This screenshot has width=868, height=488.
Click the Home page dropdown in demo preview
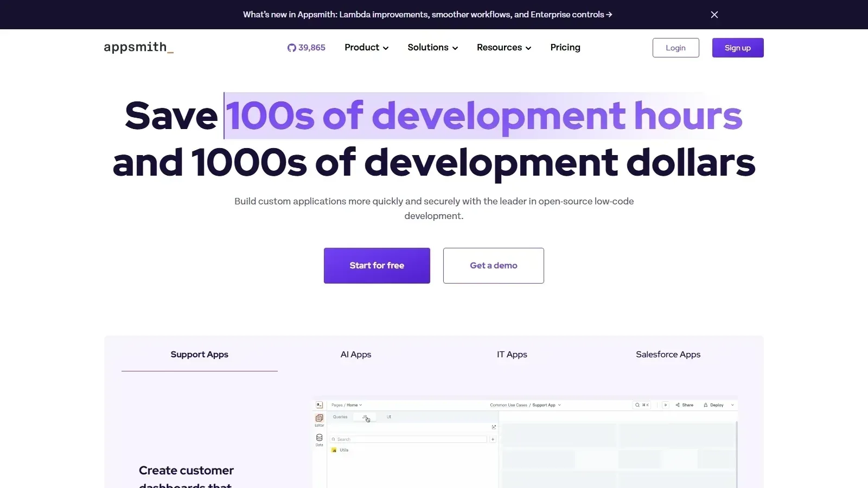pyautogui.click(x=354, y=405)
